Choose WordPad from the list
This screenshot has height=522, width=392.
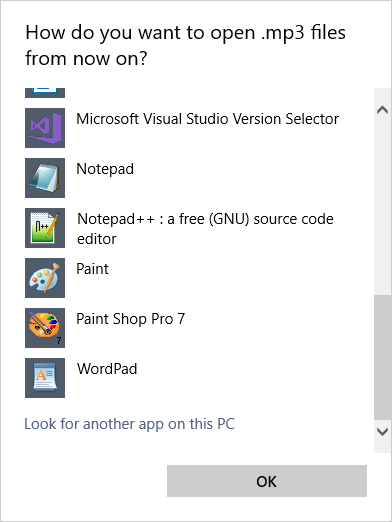107,369
